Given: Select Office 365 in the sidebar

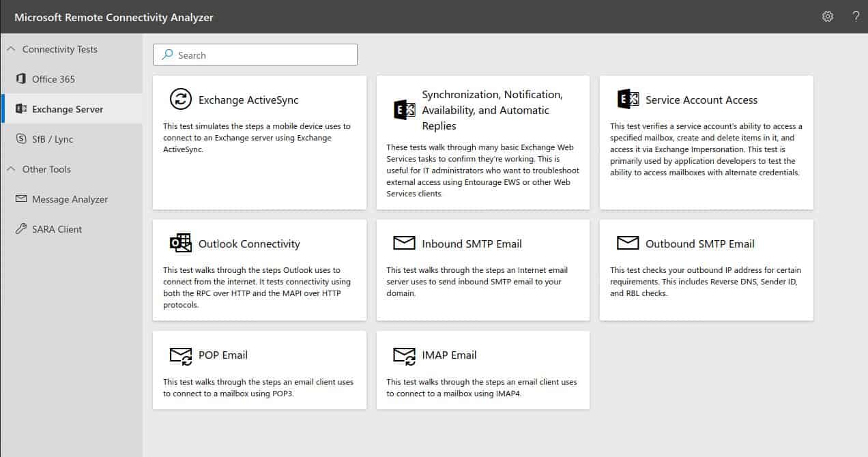Looking at the screenshot, I should (x=71, y=79).
